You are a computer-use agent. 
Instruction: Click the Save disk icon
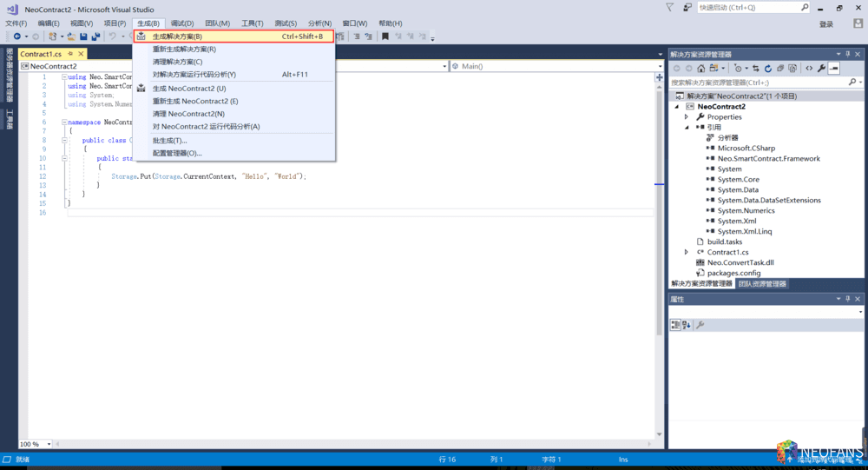(83, 36)
